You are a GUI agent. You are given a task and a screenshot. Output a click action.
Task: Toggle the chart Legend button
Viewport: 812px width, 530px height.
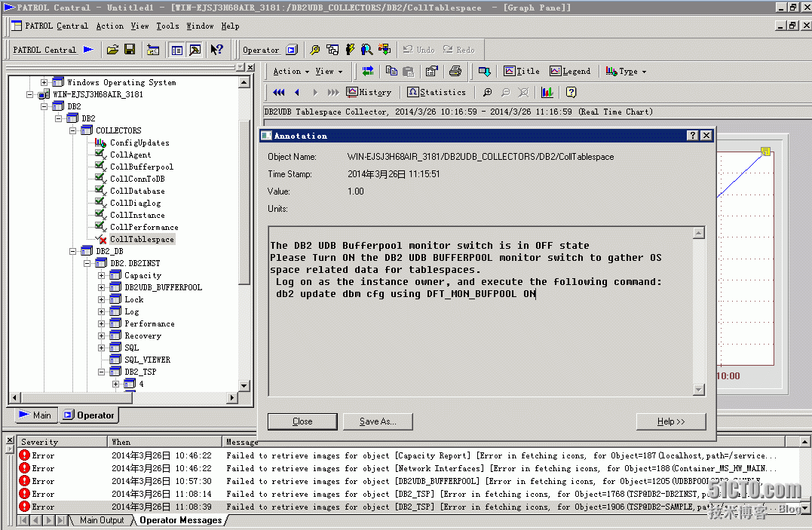(570, 71)
